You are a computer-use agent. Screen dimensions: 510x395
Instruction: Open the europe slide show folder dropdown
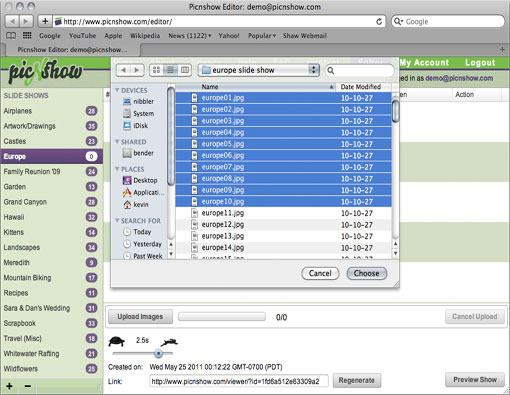coord(259,70)
